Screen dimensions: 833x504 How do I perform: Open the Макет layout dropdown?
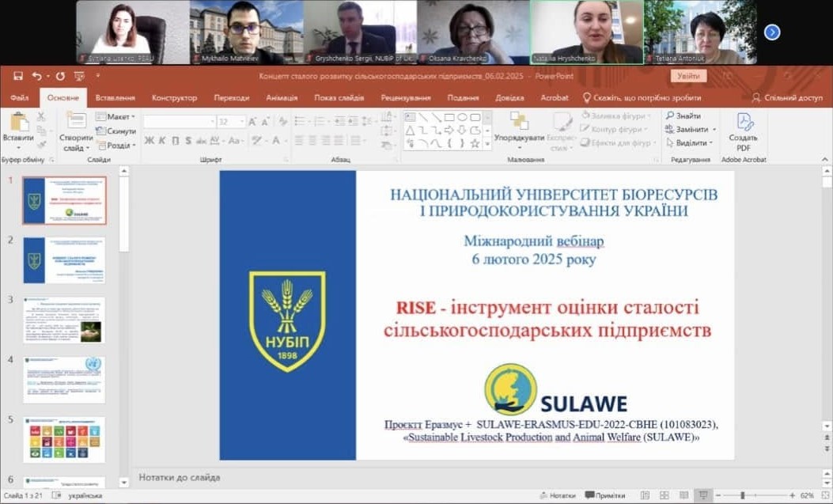tap(115, 116)
